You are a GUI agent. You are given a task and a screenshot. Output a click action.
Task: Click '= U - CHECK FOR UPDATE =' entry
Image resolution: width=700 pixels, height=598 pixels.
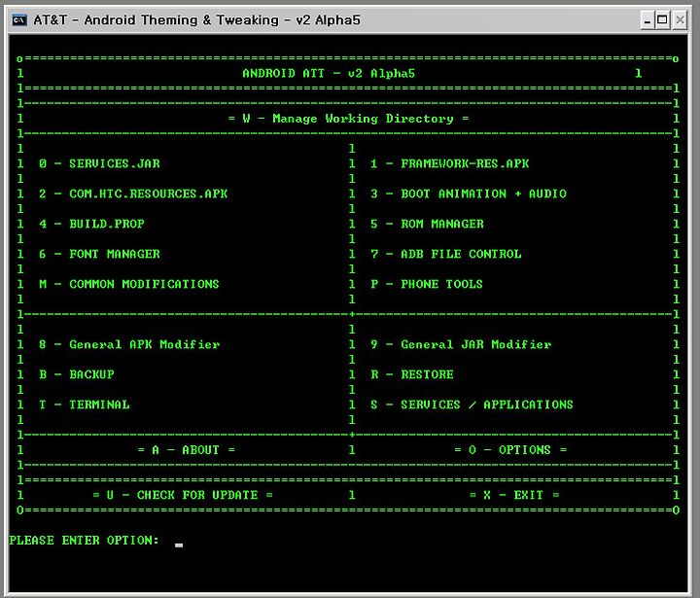pos(182,495)
